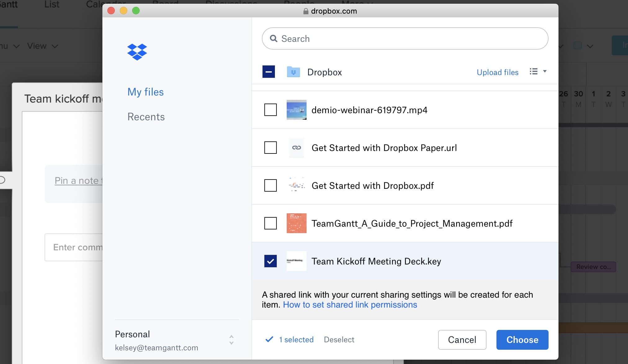Image resolution: width=628 pixels, height=364 pixels.
Task: Click the checkmark beside 1 selected
Action: [x=269, y=340]
